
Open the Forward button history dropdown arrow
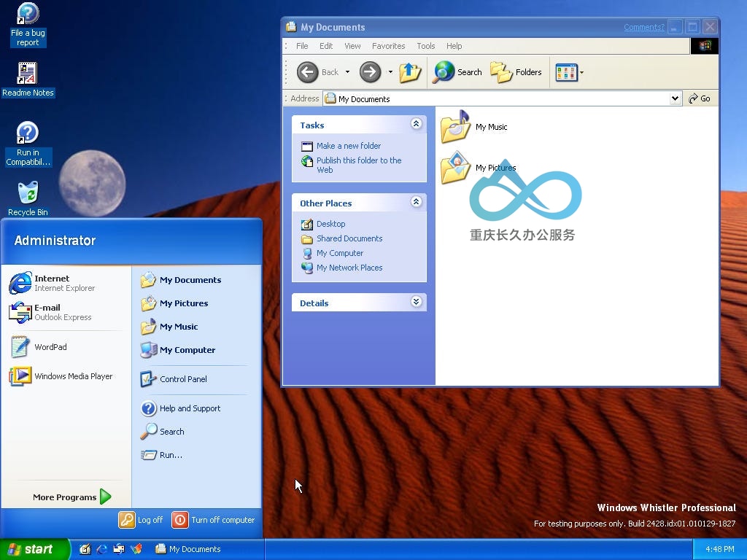point(390,72)
